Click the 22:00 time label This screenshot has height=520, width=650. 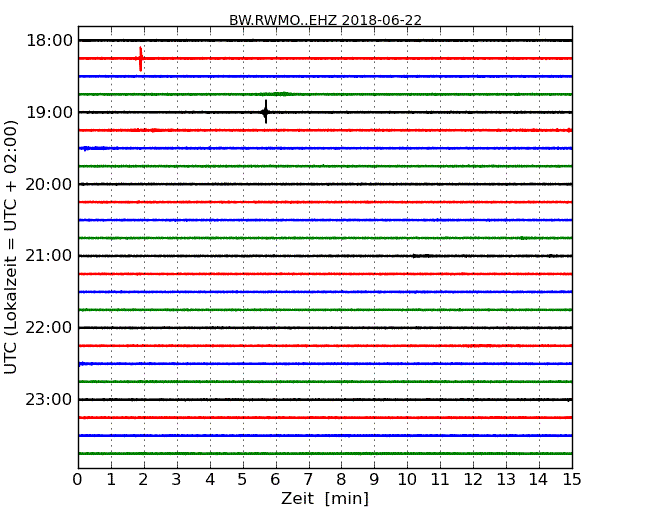49,328
